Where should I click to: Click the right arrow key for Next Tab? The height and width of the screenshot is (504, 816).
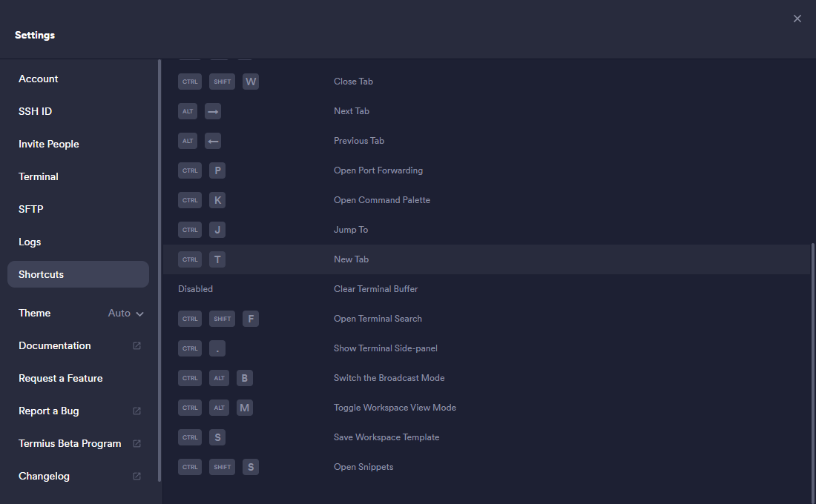pyautogui.click(x=213, y=111)
